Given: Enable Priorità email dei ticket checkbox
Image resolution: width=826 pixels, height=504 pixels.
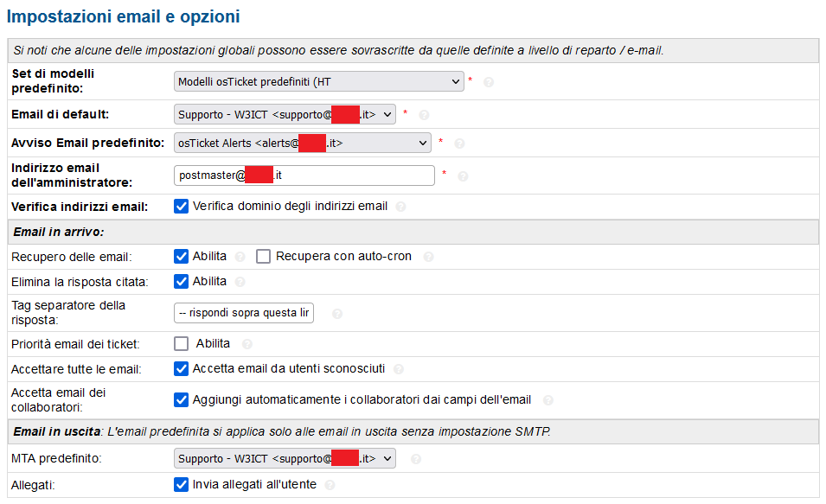Looking at the screenshot, I should (182, 344).
